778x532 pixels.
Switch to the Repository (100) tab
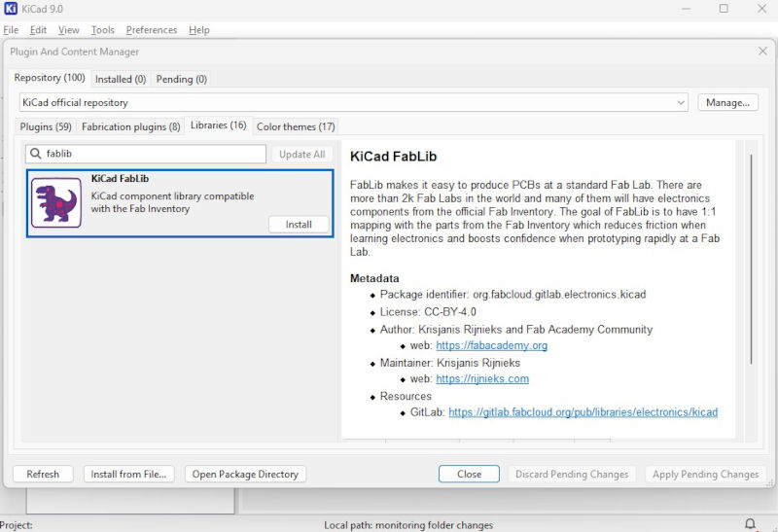[x=50, y=78]
